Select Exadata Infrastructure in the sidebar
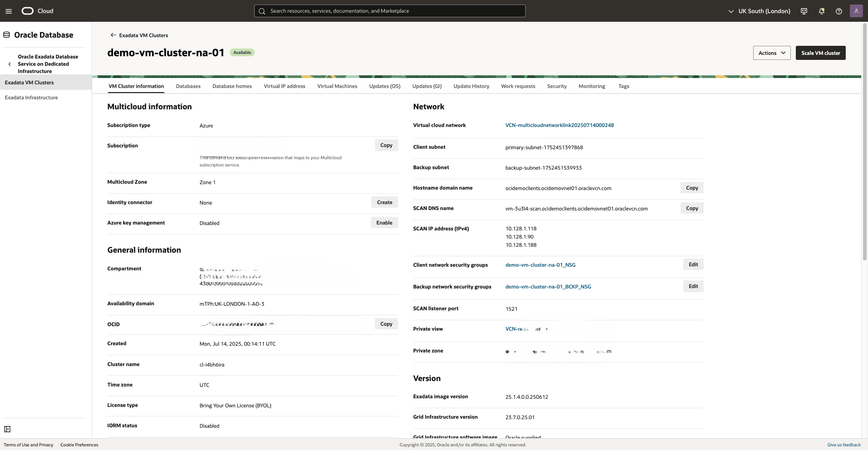Image resolution: width=868 pixels, height=450 pixels. point(31,97)
